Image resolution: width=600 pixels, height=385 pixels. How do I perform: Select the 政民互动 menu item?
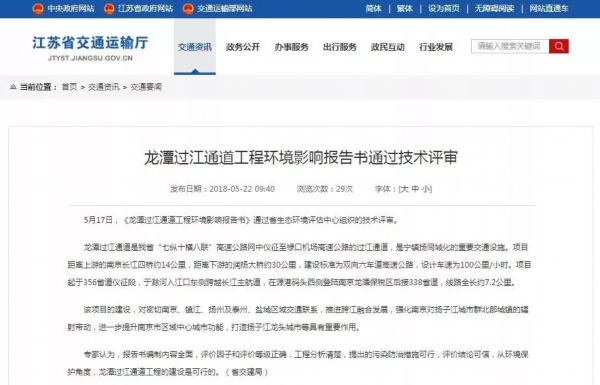click(x=388, y=47)
